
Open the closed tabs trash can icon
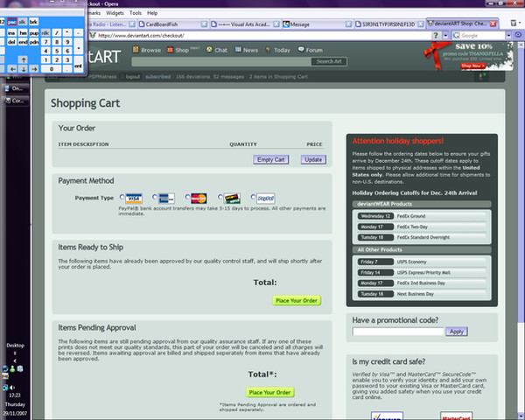click(514, 23)
